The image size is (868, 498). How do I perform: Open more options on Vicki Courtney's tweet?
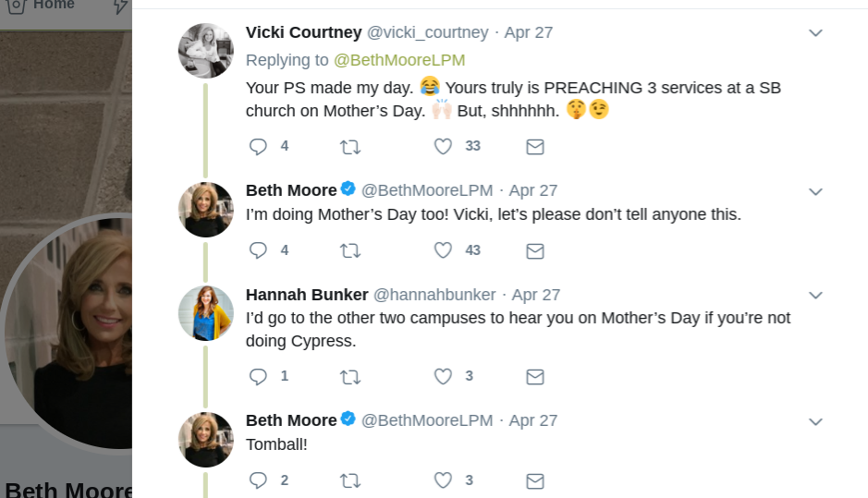(x=815, y=33)
